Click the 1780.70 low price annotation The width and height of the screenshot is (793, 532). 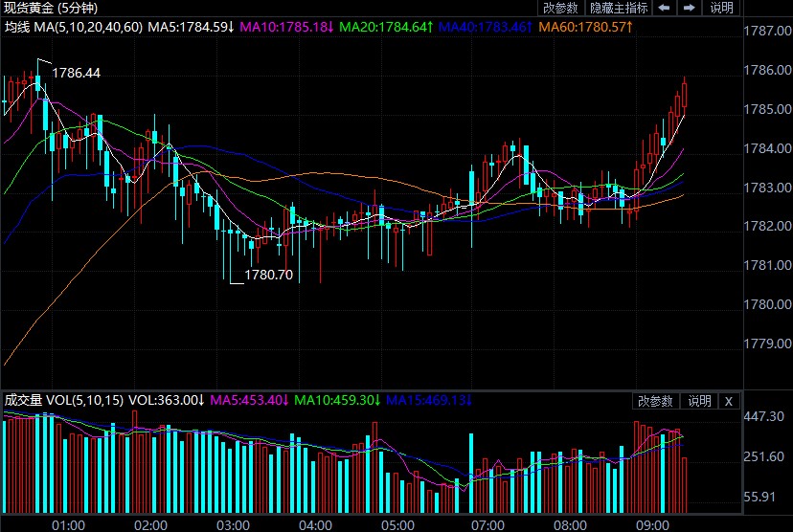coord(268,275)
